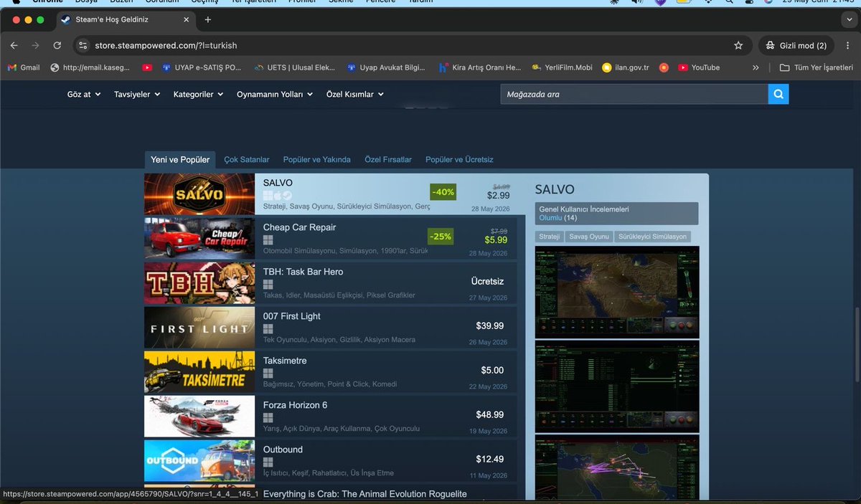Click the Savaş Oyunu tag button
The image size is (861, 504).
pos(589,237)
